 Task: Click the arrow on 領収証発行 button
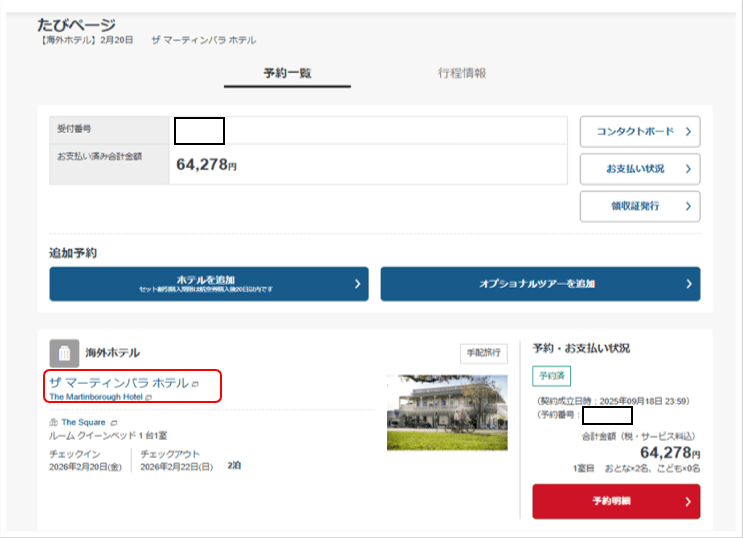(x=687, y=206)
